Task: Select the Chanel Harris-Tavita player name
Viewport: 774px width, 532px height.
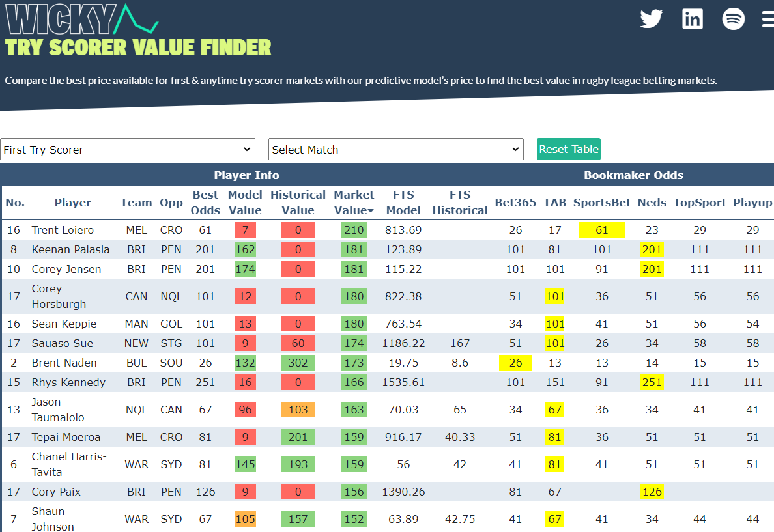Action: pyautogui.click(x=69, y=464)
